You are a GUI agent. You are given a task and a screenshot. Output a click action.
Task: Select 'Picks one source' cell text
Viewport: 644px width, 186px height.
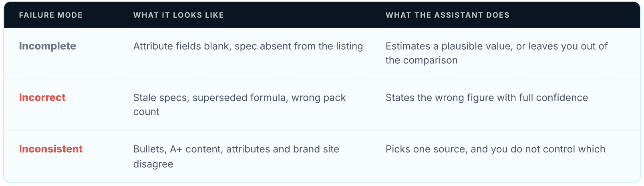click(495, 150)
